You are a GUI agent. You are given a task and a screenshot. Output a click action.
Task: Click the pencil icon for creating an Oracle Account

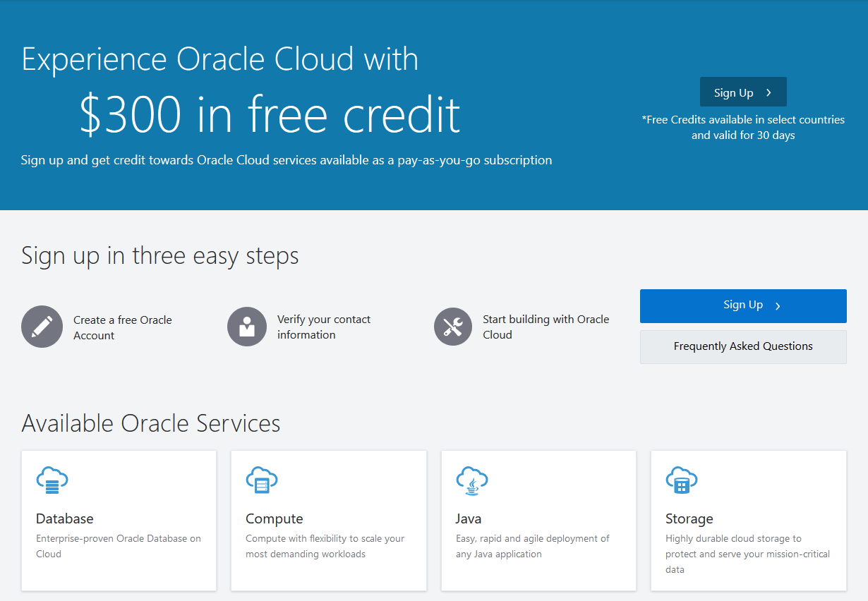pos(42,327)
